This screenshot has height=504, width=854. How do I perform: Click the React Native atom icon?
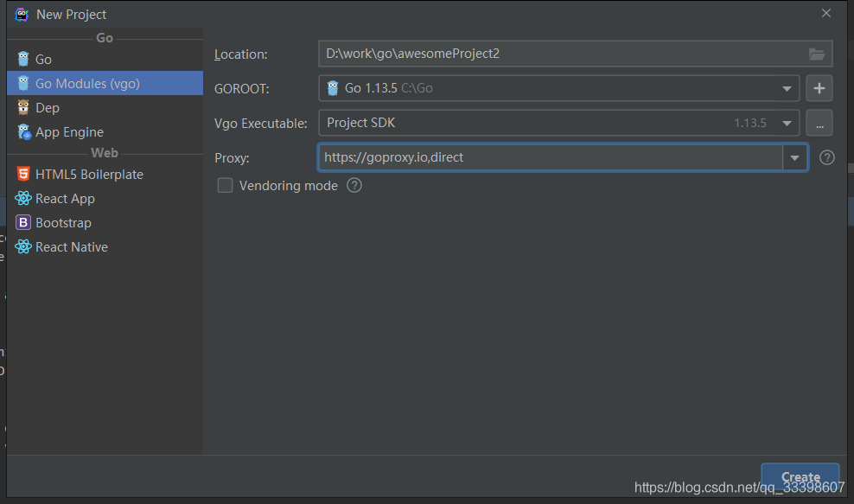(x=23, y=246)
